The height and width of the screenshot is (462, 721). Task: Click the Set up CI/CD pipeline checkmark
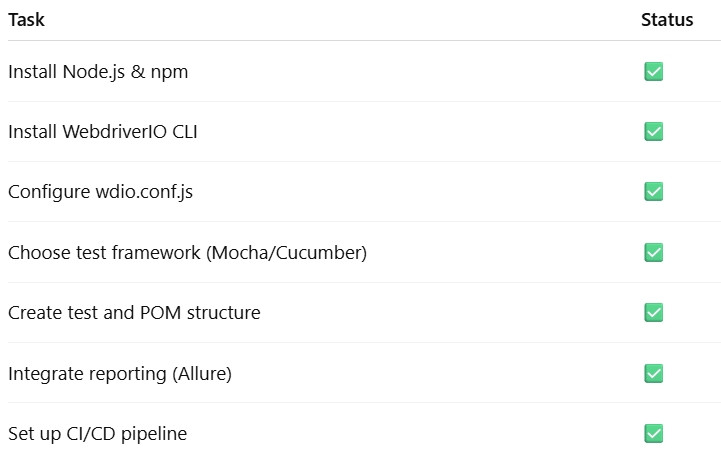coord(653,433)
